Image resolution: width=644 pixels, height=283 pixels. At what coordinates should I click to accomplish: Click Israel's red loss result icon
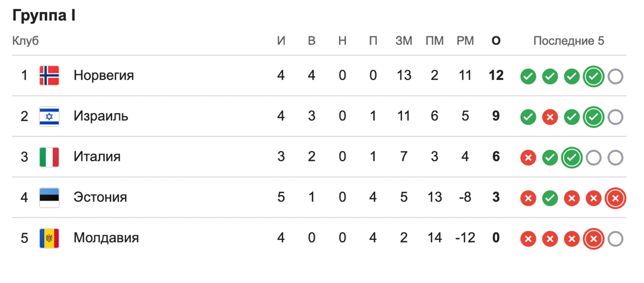[x=550, y=118]
